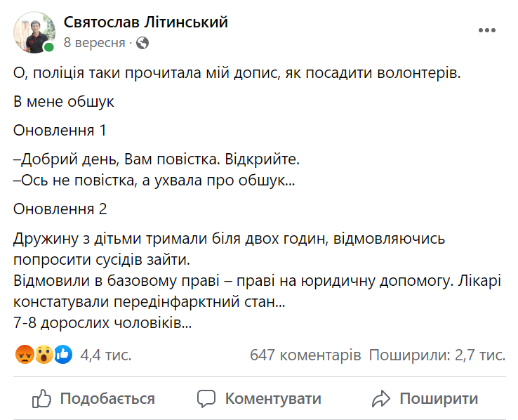Open the 8 вересня timestamp link

click(94, 43)
